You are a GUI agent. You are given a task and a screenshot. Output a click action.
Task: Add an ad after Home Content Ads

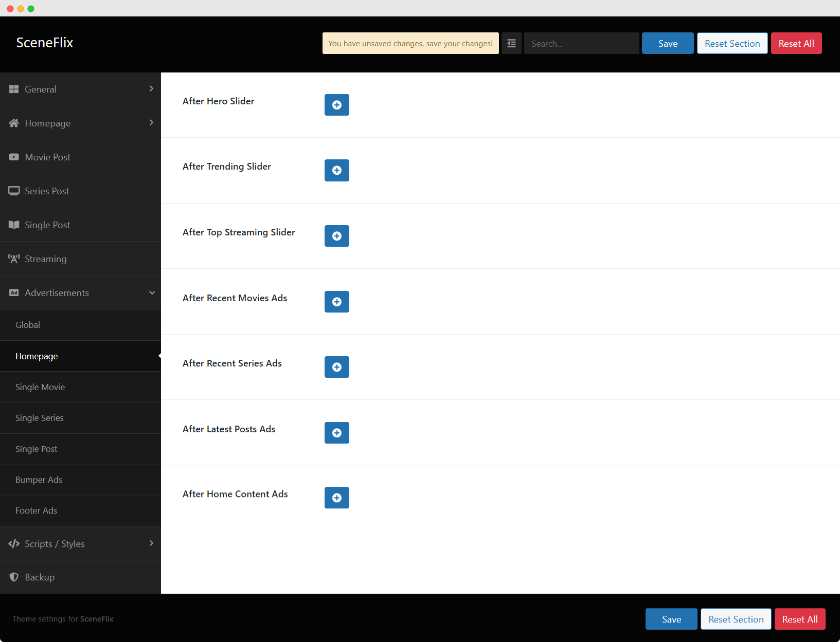coord(337,498)
